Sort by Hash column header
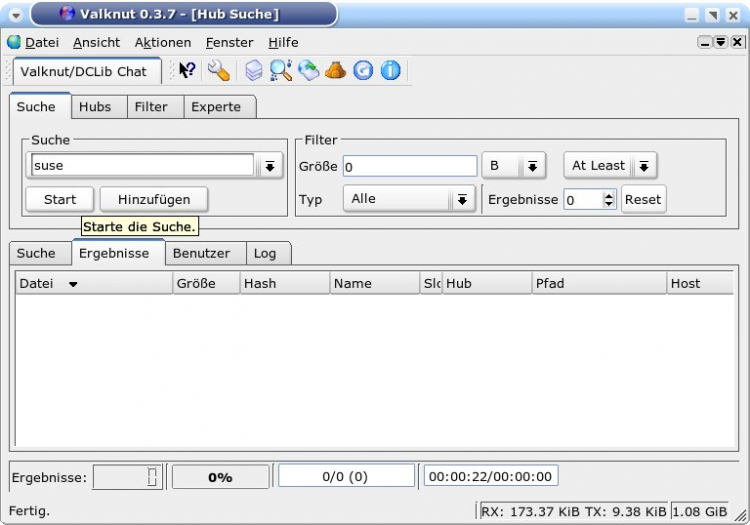Viewport: 750px width, 525px height. tap(285, 283)
